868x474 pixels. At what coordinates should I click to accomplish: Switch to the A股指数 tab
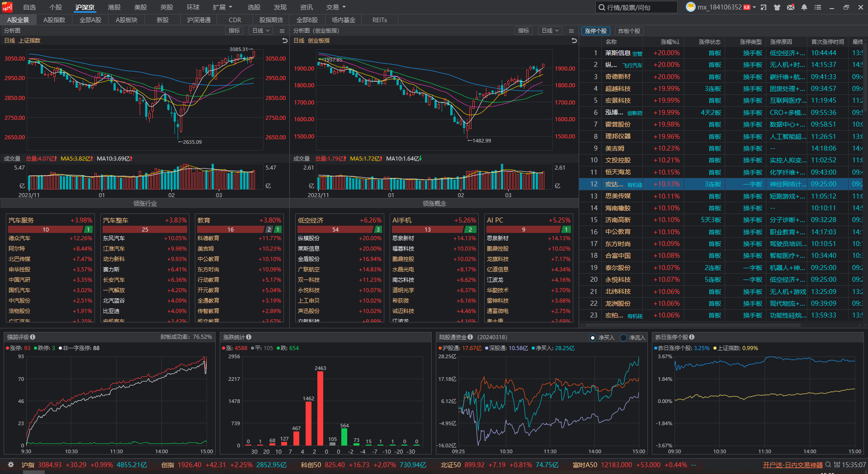tap(54, 20)
